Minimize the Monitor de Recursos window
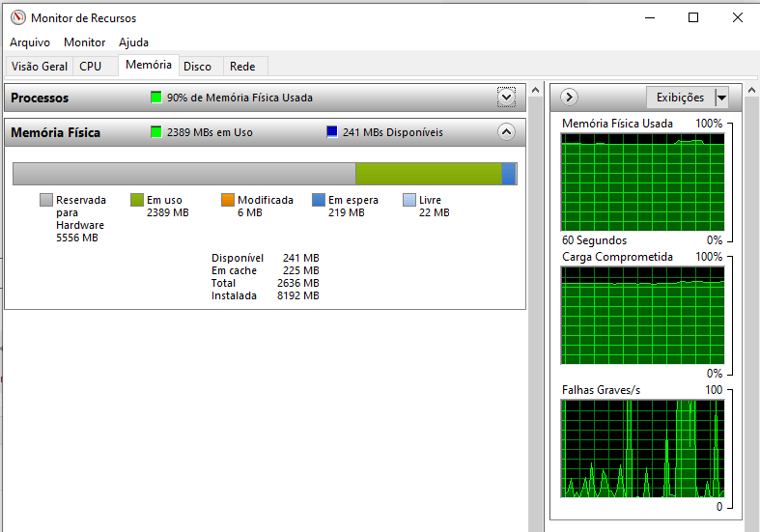Screen dimensions: 760x532 coord(650,18)
